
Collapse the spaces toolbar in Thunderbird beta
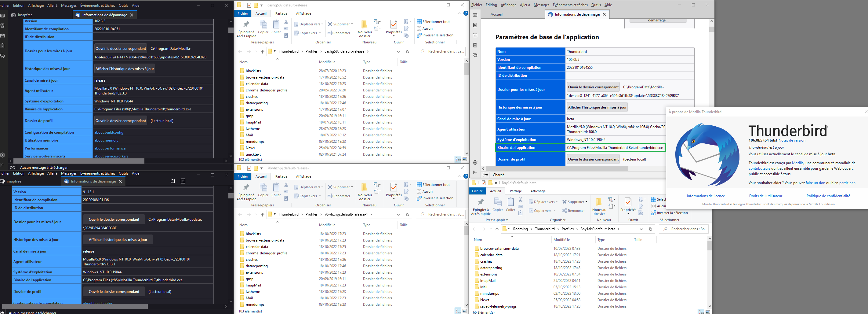[475, 172]
